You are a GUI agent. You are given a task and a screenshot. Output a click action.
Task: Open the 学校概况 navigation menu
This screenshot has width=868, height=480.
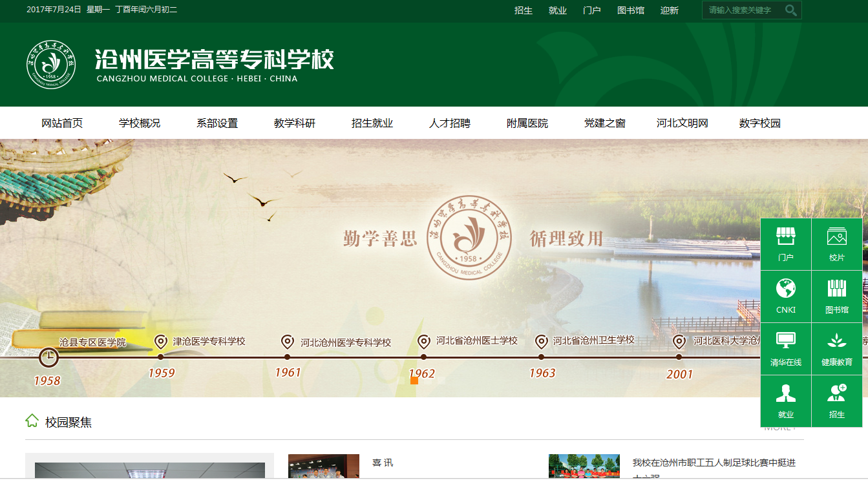click(140, 123)
